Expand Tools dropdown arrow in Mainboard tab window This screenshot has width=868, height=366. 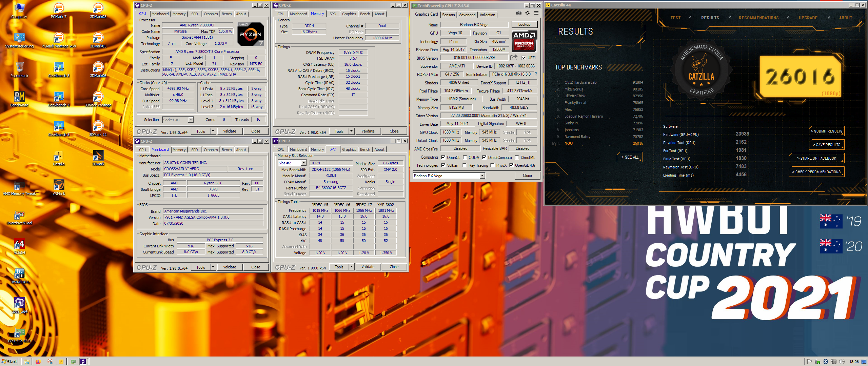(213, 267)
